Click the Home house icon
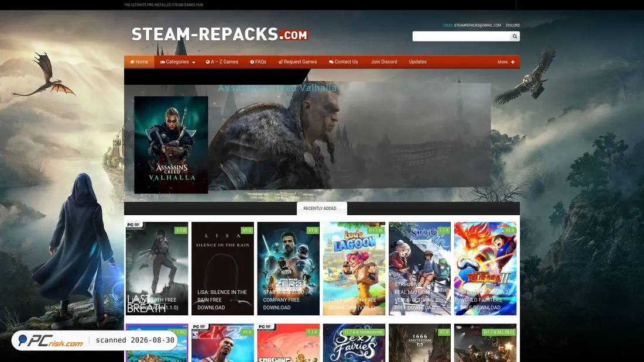Image resolution: width=644 pixels, height=362 pixels. pos(132,62)
